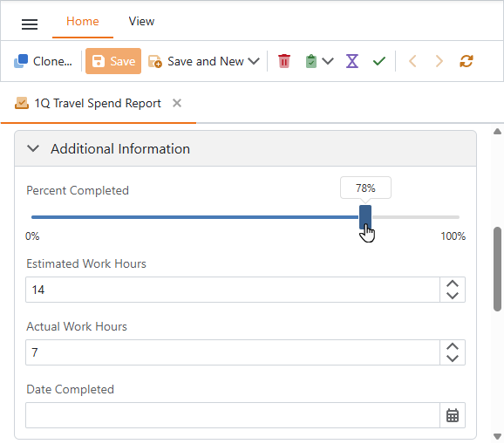Viewport: 504px width, 444px height.
Task: Click the scrollbar up arrow
Action: pos(497,131)
